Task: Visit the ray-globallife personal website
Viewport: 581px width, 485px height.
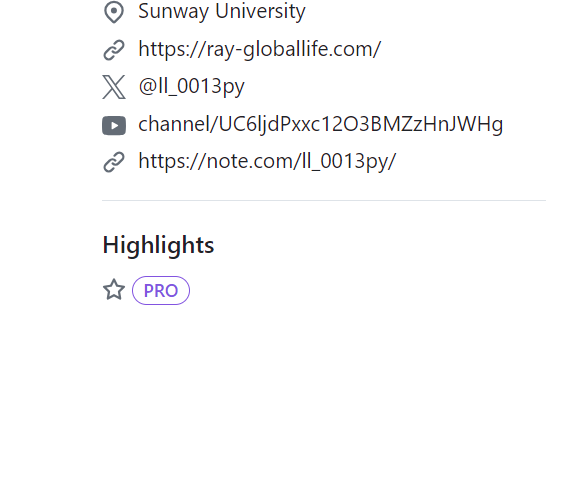Action: 259,49
